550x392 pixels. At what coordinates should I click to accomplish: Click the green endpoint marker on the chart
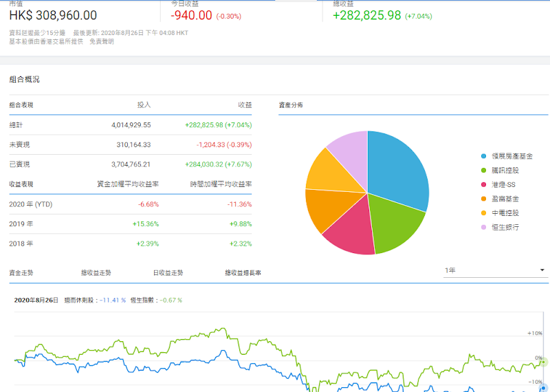point(543,362)
